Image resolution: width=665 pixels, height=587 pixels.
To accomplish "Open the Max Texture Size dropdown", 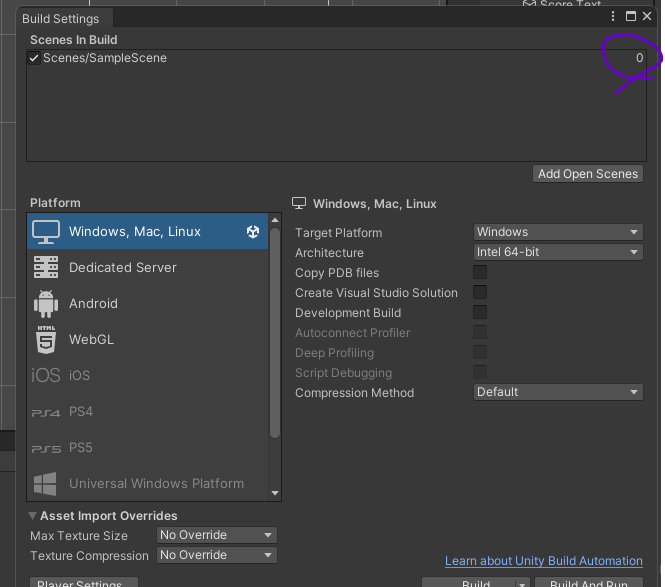I will click(x=217, y=535).
